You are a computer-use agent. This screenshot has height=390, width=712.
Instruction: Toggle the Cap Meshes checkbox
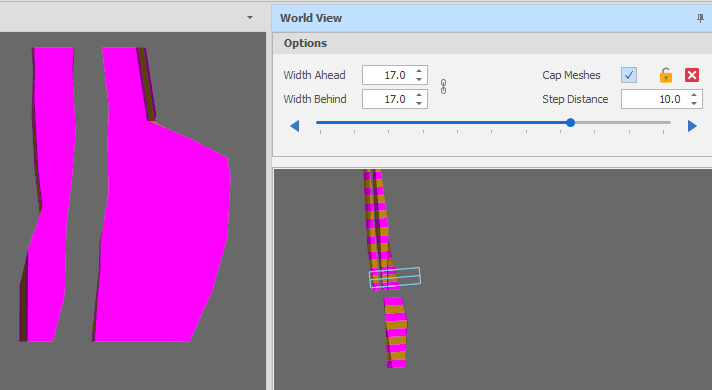click(629, 75)
